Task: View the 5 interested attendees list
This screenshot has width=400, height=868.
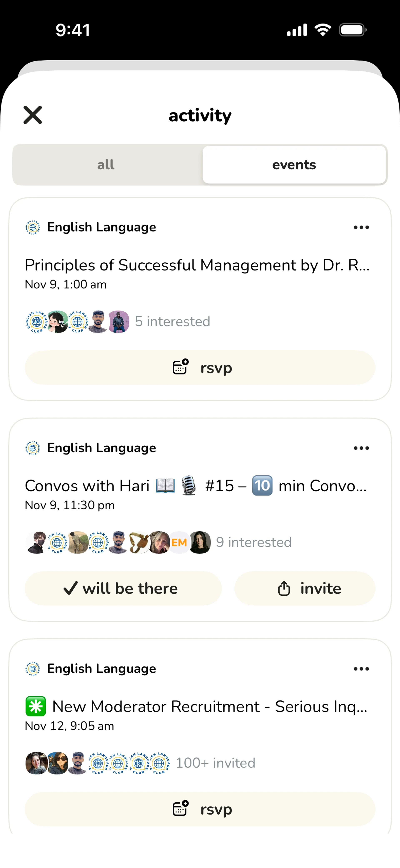Action: (x=172, y=322)
